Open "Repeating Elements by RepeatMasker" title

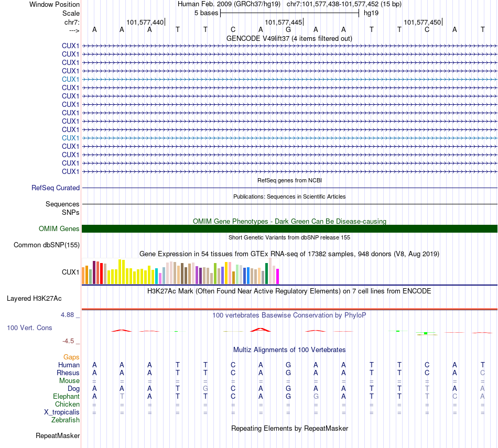[x=289, y=428]
